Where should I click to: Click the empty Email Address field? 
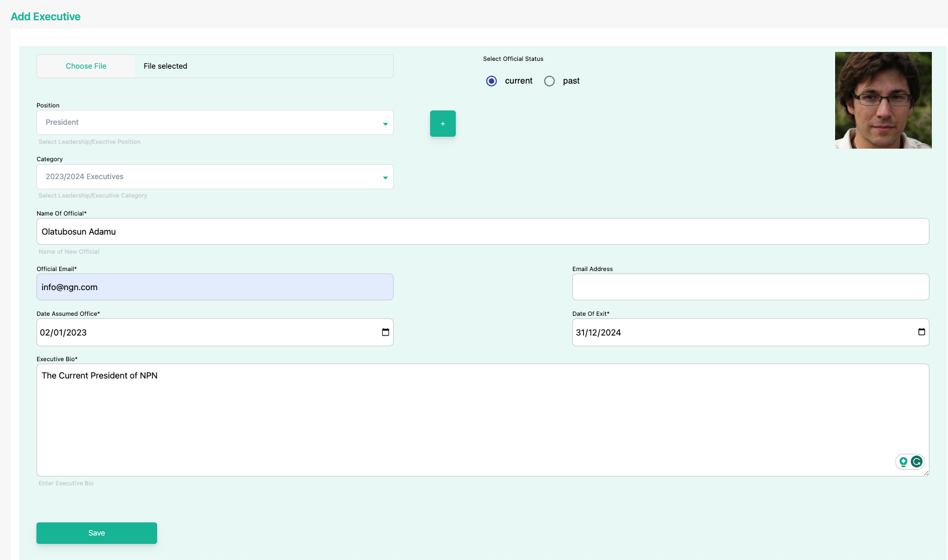point(751,287)
